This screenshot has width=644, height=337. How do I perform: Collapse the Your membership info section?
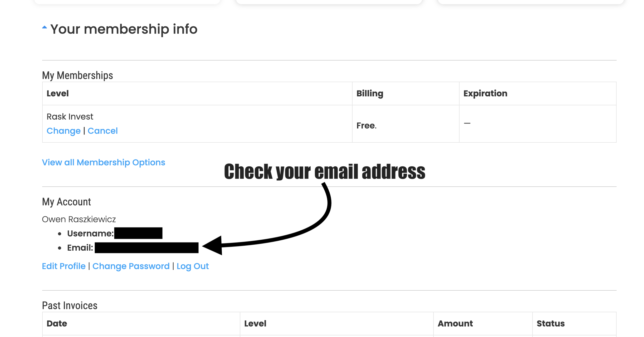[x=45, y=27]
